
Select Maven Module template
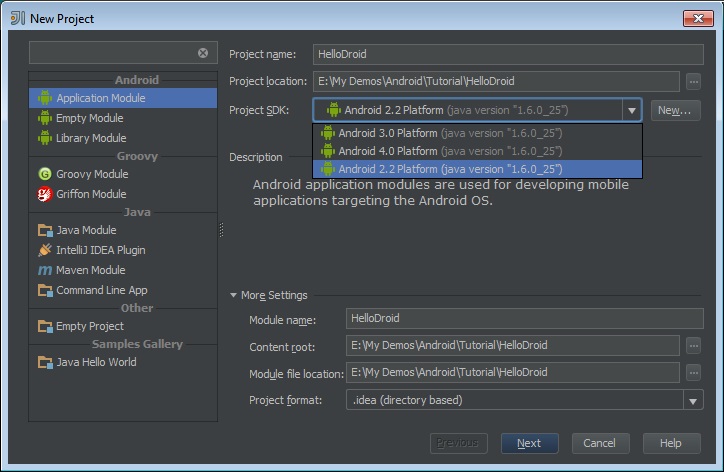(x=123, y=270)
